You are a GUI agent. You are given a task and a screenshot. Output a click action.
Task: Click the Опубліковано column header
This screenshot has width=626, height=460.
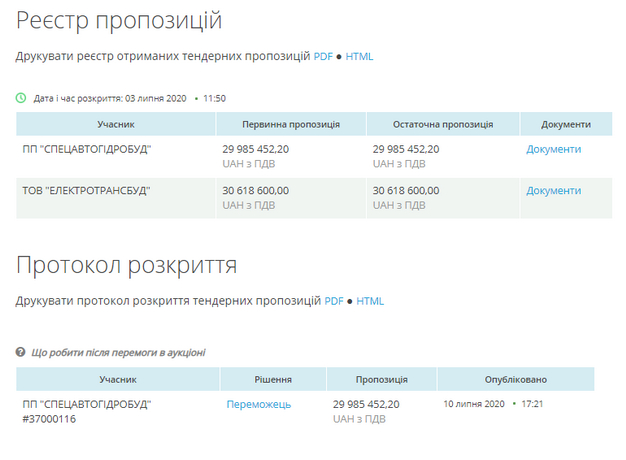click(515, 380)
